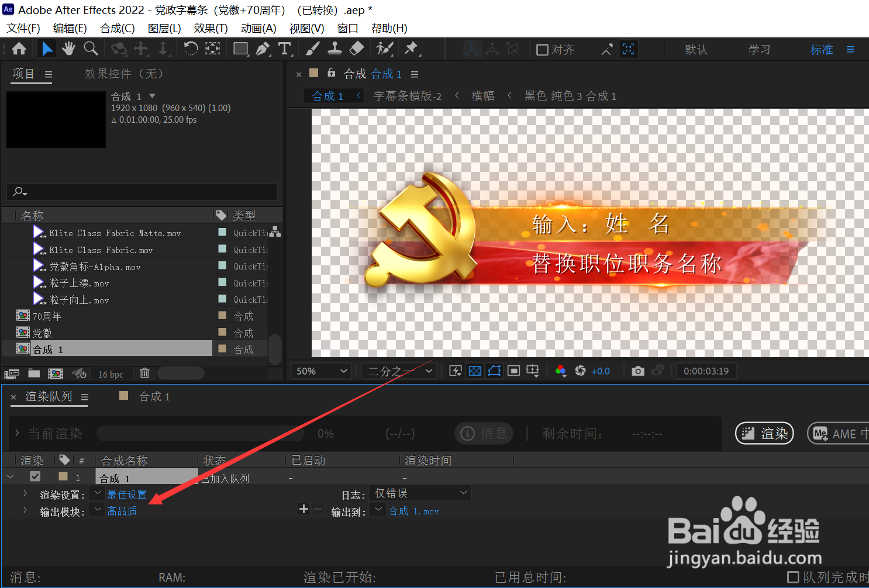This screenshot has width=869, height=588.
Task: Create a new folder in Project panel
Action: tap(34, 373)
